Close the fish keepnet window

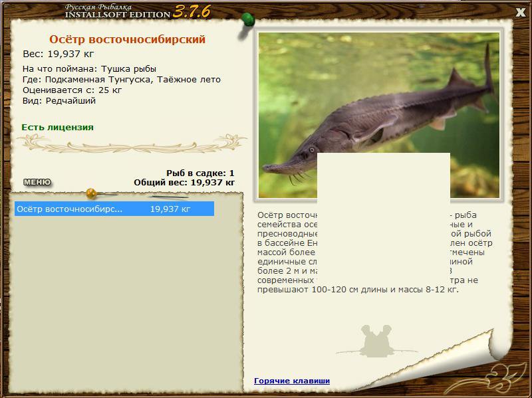tap(521, 13)
